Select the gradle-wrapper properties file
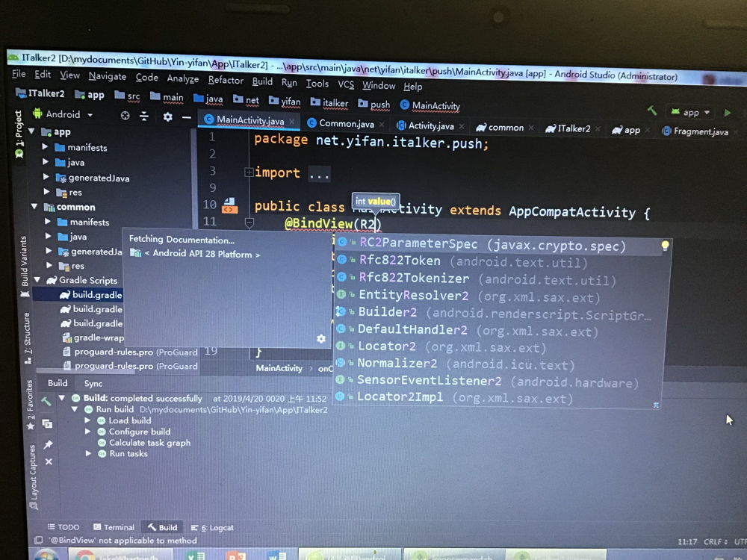Image resolution: width=747 pixels, height=560 pixels. (93, 337)
